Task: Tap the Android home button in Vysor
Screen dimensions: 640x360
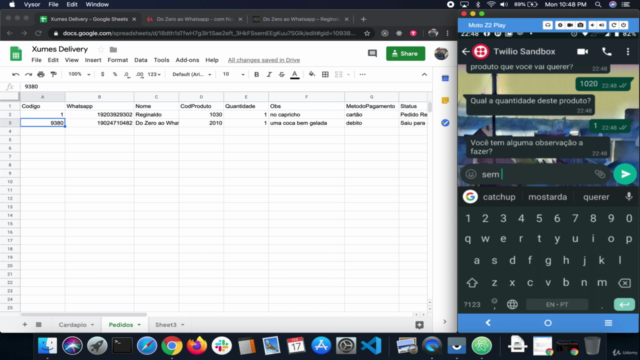Action: point(548,323)
